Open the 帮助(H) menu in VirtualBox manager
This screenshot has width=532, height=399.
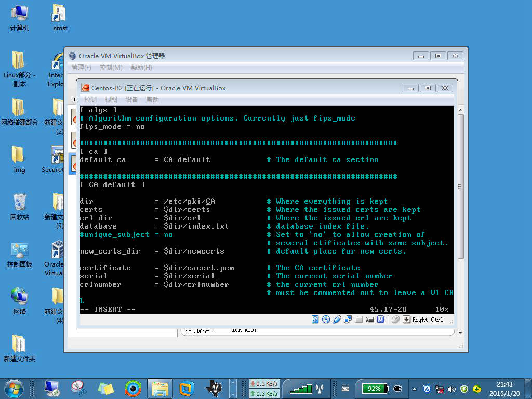pos(141,67)
